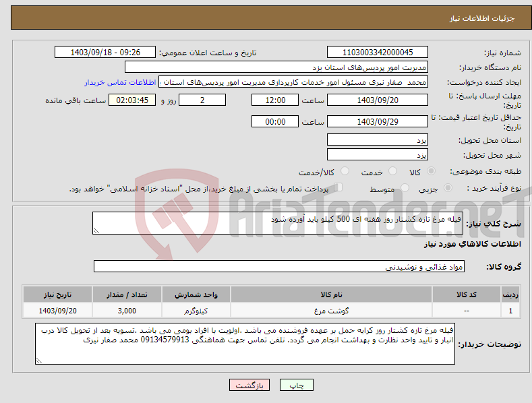Viewport: 532px width, 403px height.
Task: Click the شهر محل تحویل field
Action: click(378, 155)
